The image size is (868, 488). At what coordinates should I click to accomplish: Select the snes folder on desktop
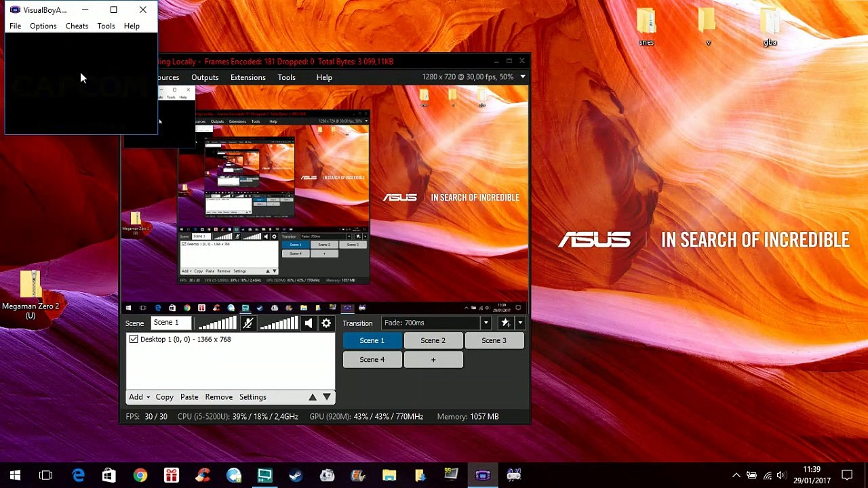[646, 27]
